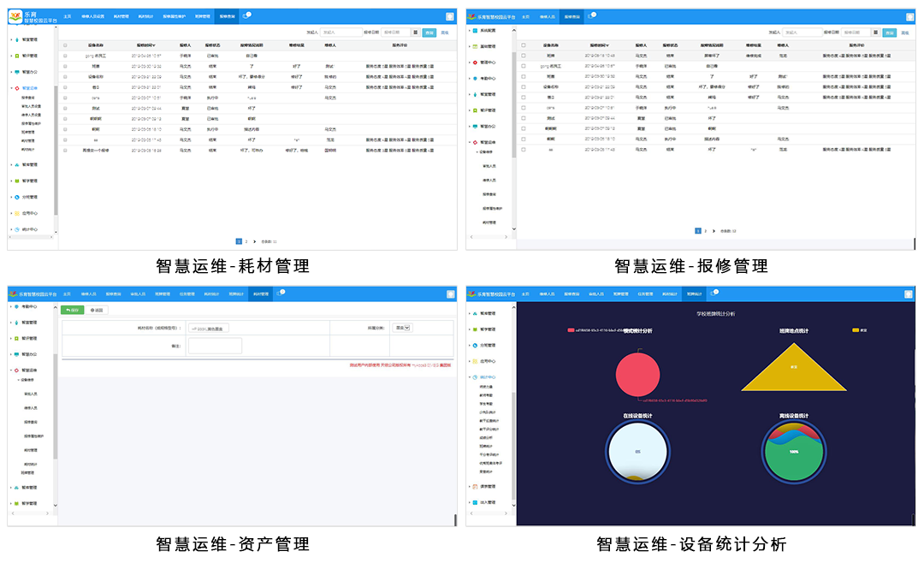Click red pie circle in 模式统计分析 chart

tap(637, 375)
